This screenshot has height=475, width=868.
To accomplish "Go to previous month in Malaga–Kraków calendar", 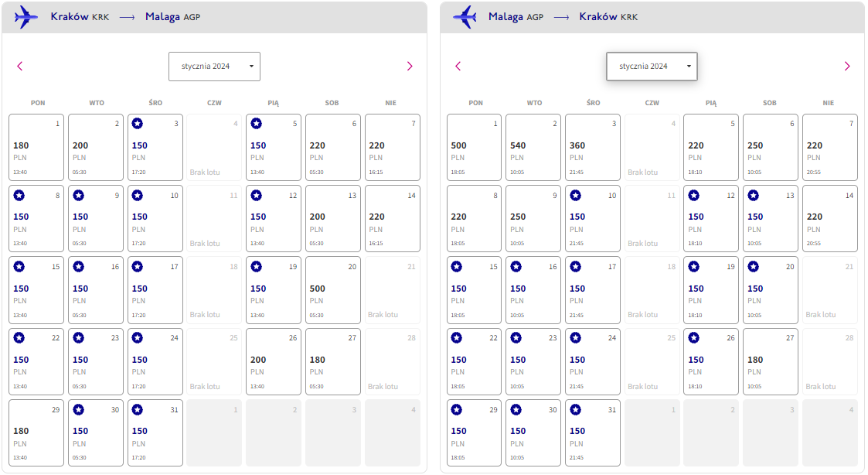I will [458, 66].
